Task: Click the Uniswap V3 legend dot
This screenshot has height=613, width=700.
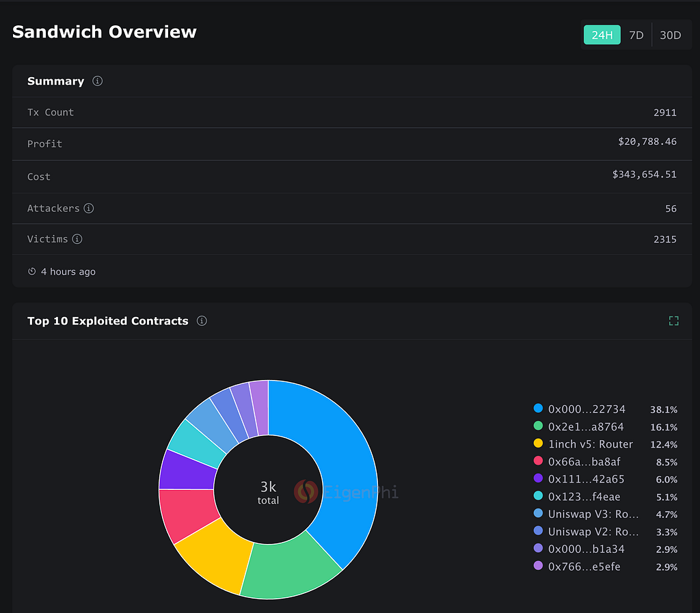Action: 538,513
